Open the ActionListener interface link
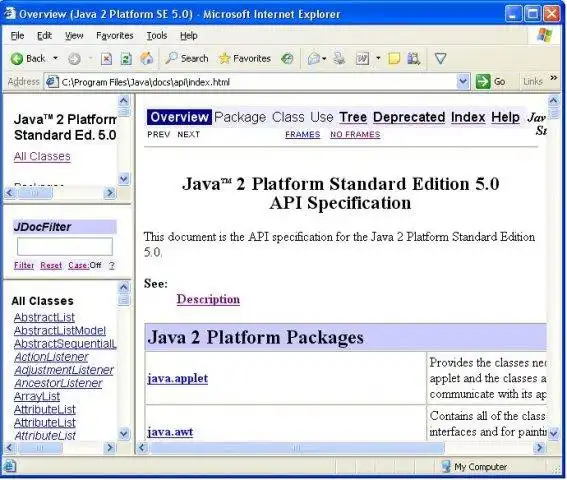Screen dimensions: 567x480 51,357
